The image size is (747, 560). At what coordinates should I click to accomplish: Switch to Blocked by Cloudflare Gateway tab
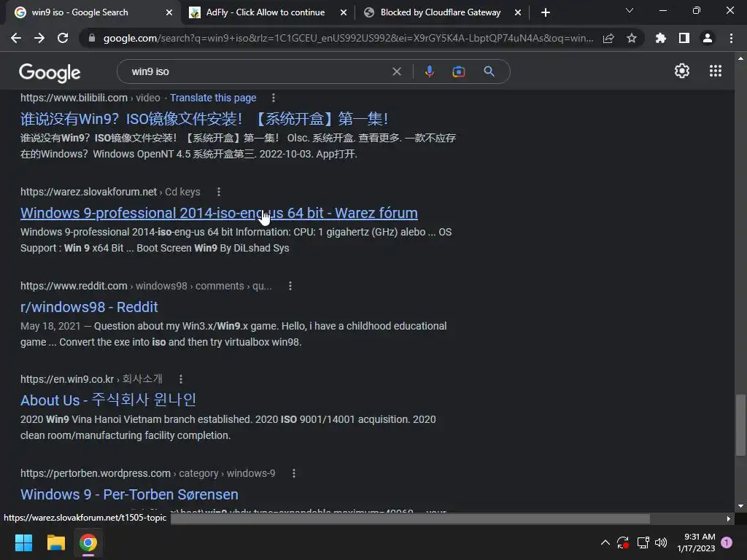click(x=441, y=12)
